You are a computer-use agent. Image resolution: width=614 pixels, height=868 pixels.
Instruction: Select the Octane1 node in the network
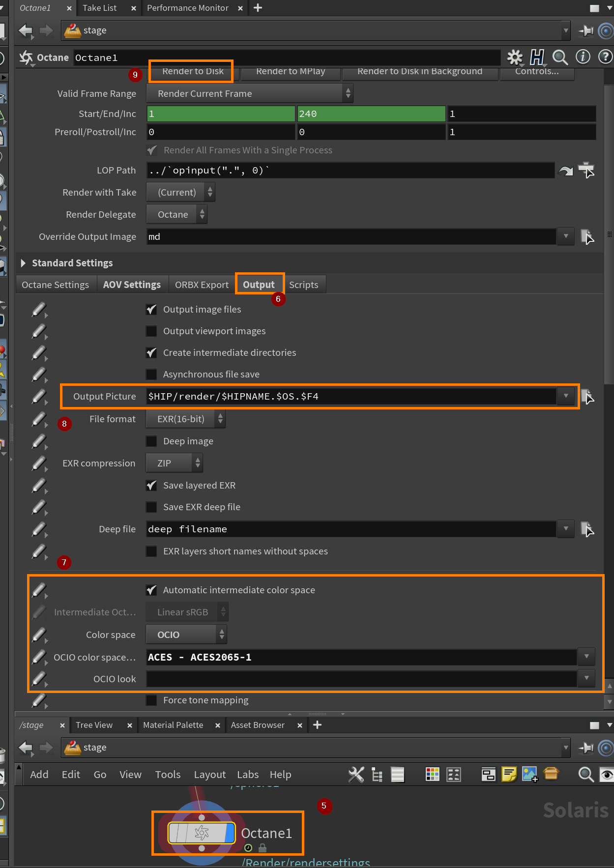tap(202, 833)
